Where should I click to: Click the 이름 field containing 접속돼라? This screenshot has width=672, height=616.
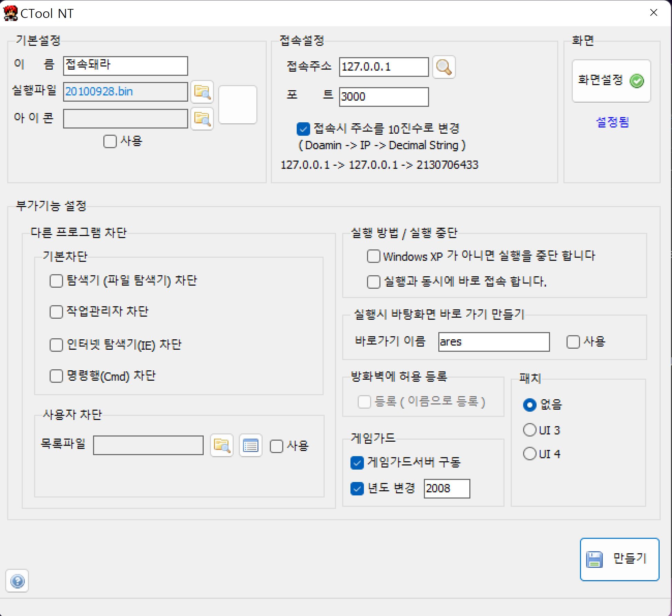125,66
